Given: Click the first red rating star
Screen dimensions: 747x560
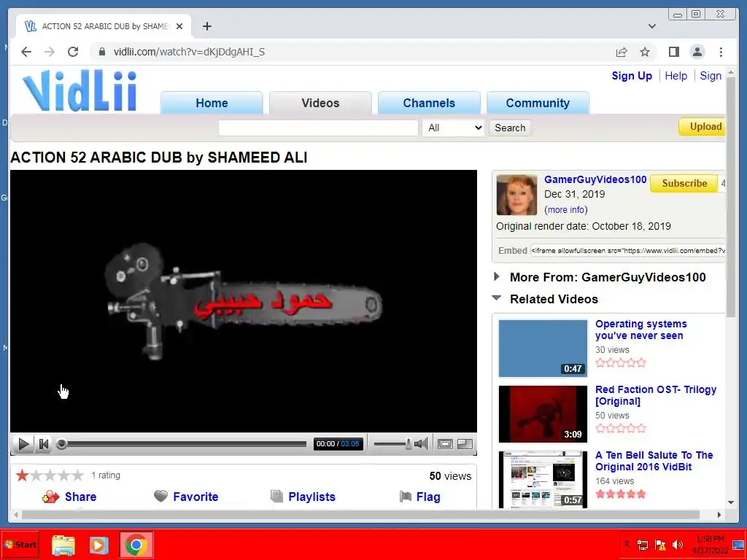Looking at the screenshot, I should (22, 475).
